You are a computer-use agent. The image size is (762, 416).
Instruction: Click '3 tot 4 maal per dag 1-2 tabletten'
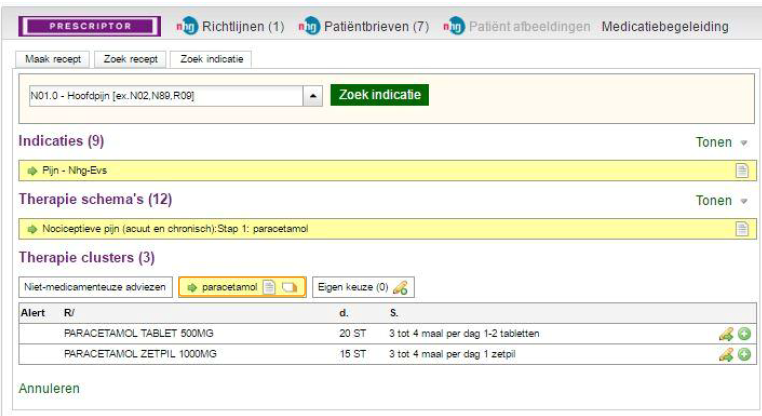(x=464, y=333)
